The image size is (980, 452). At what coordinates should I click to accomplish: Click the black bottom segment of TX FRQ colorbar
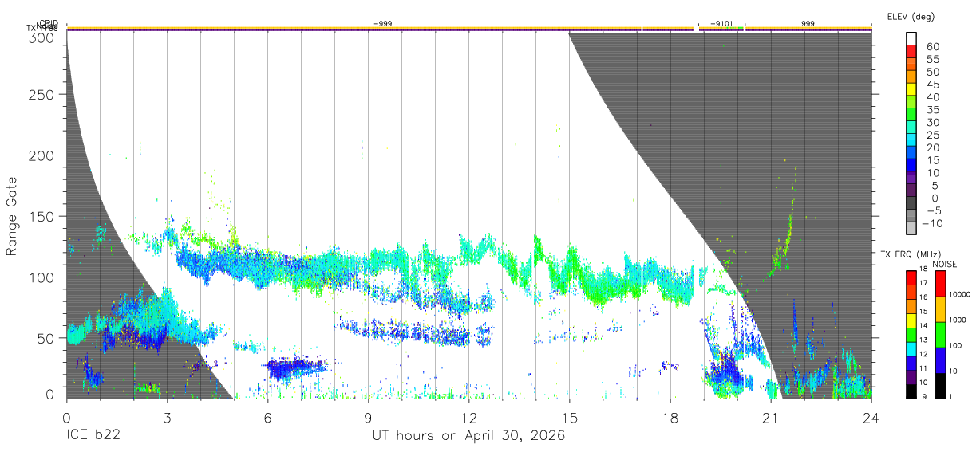pos(912,391)
